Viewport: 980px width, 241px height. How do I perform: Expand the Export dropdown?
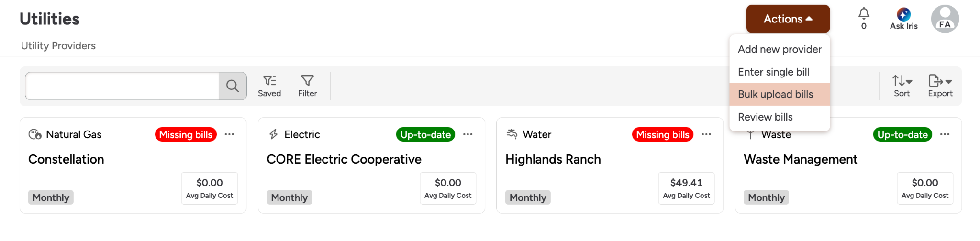click(940, 86)
